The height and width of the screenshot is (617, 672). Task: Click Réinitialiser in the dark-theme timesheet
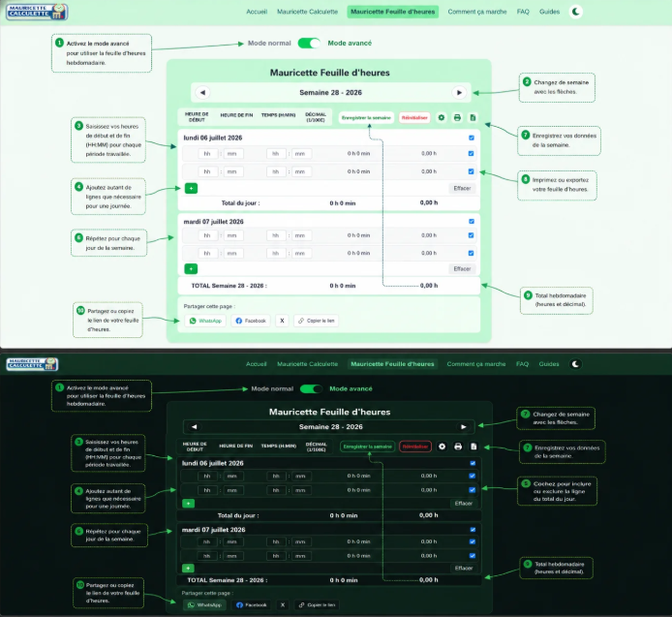pos(415,447)
